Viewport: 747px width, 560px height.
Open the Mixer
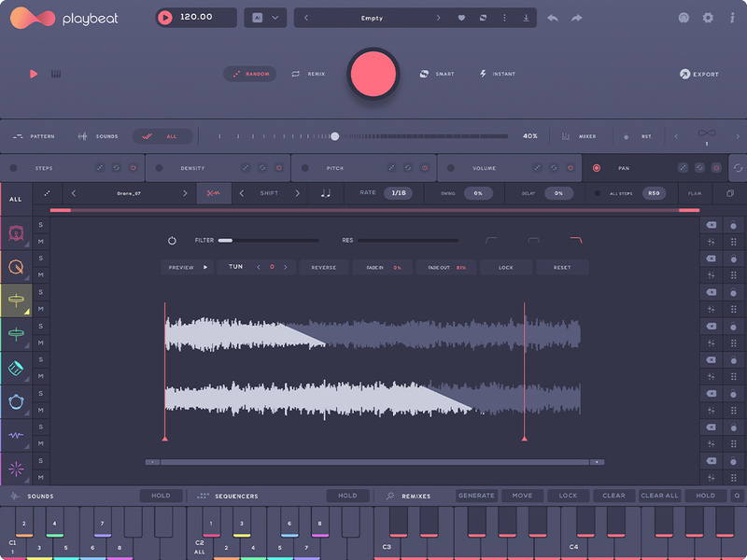579,136
